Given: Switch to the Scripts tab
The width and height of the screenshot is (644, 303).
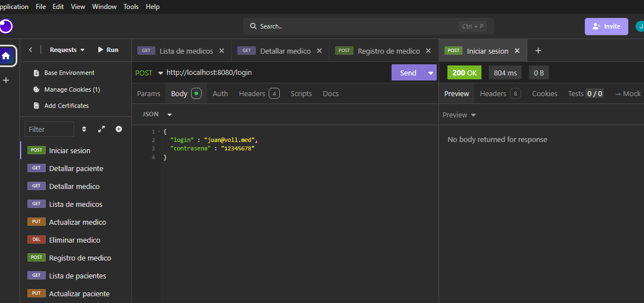Looking at the screenshot, I should tap(301, 94).
